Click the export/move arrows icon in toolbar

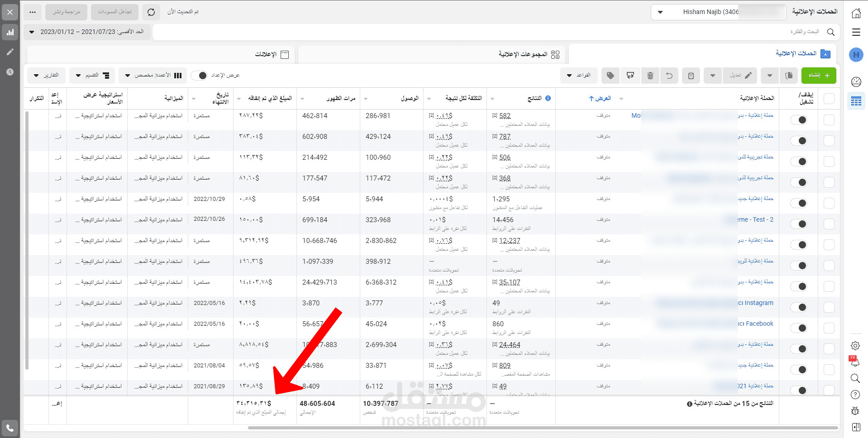click(x=630, y=76)
